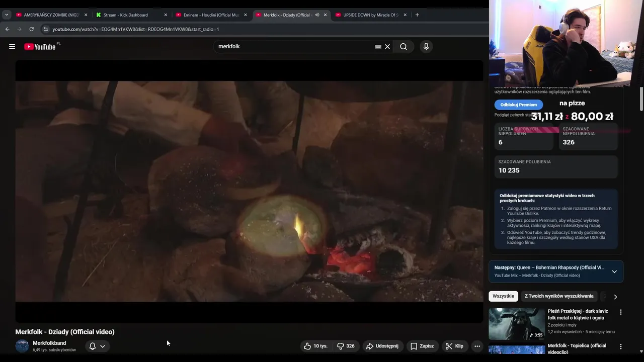Close the Eminem - Houdini tab

246,15
